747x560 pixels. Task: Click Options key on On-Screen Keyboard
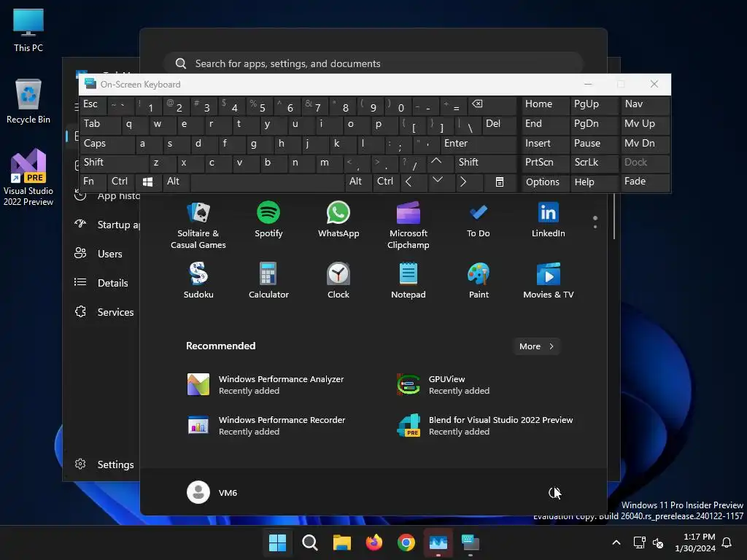[546, 182]
